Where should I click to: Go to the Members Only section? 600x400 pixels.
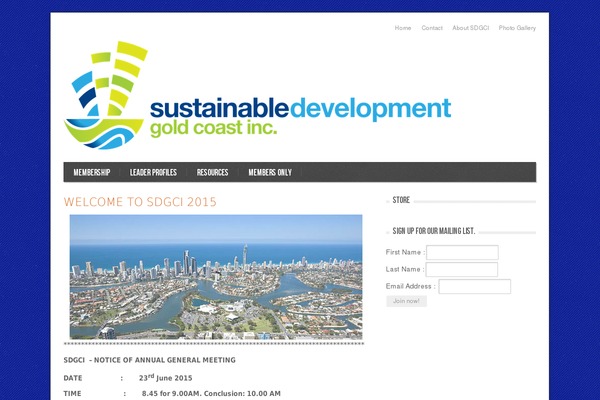click(x=270, y=173)
